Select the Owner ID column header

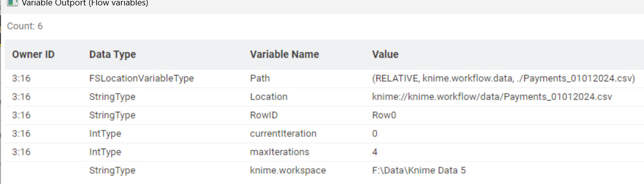click(33, 54)
